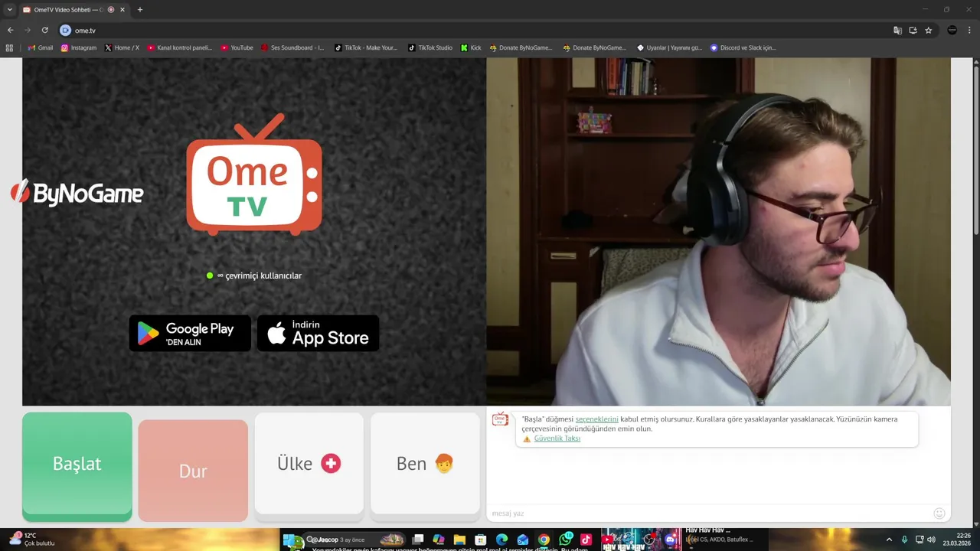Viewport: 980px width, 551px height.
Task: Open the Instagram bookmark
Action: point(79,47)
